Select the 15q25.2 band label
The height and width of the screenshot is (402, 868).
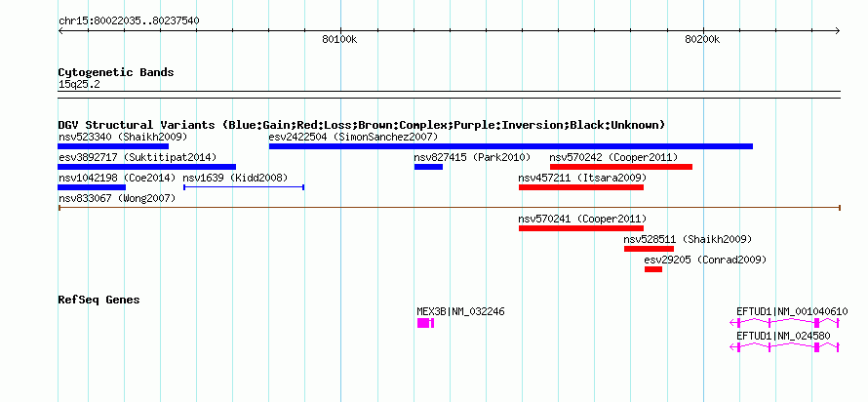(x=79, y=84)
